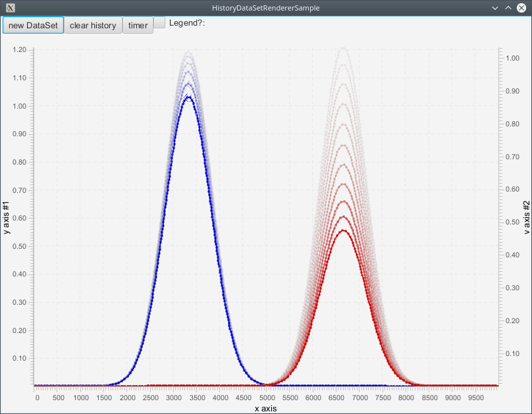The height and width of the screenshot is (414, 532).
Task: Click the 0 tick label on x axis
Action: [x=37, y=398]
